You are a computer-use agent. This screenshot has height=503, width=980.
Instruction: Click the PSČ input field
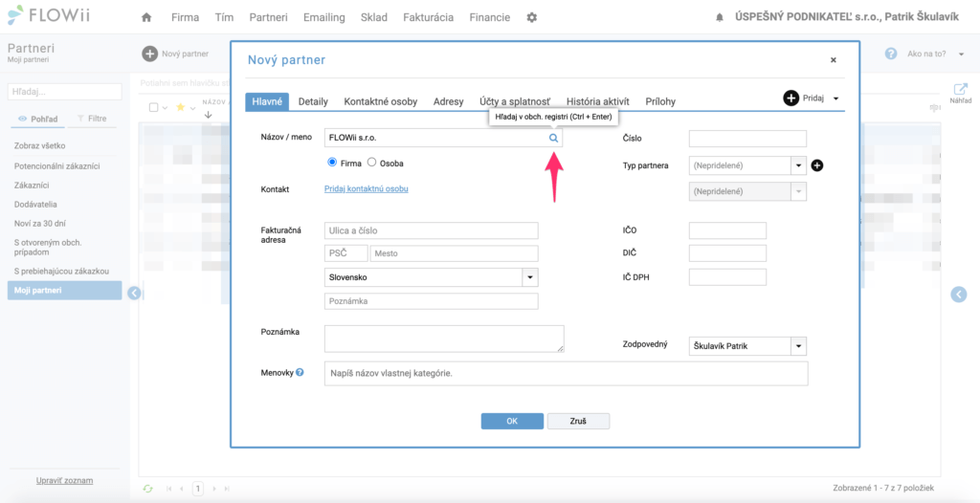pyautogui.click(x=346, y=253)
